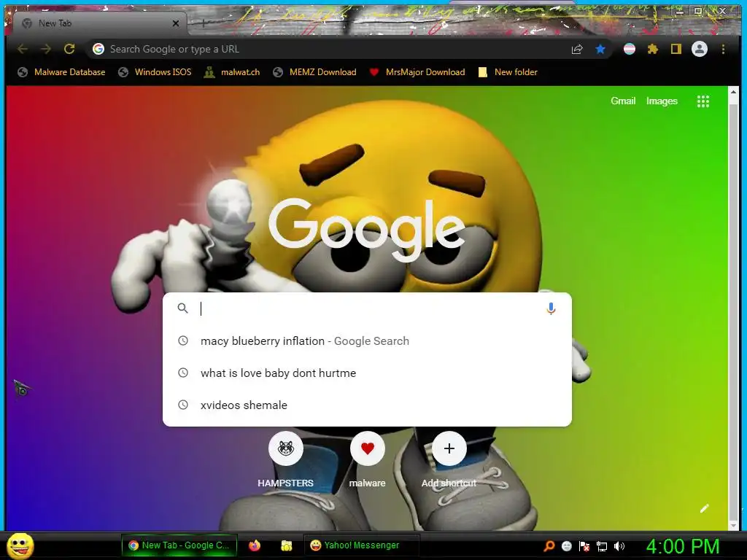
Task: Open the flag action center tray icon
Action: click(584, 546)
